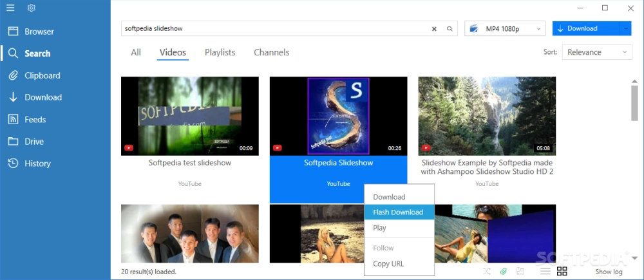
Task: Select Flash Download from context menu
Action: pyautogui.click(x=398, y=212)
